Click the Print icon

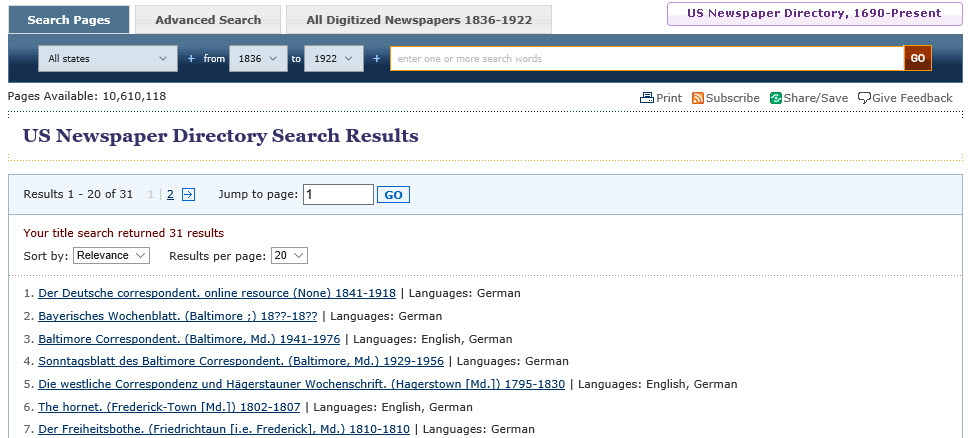point(647,98)
